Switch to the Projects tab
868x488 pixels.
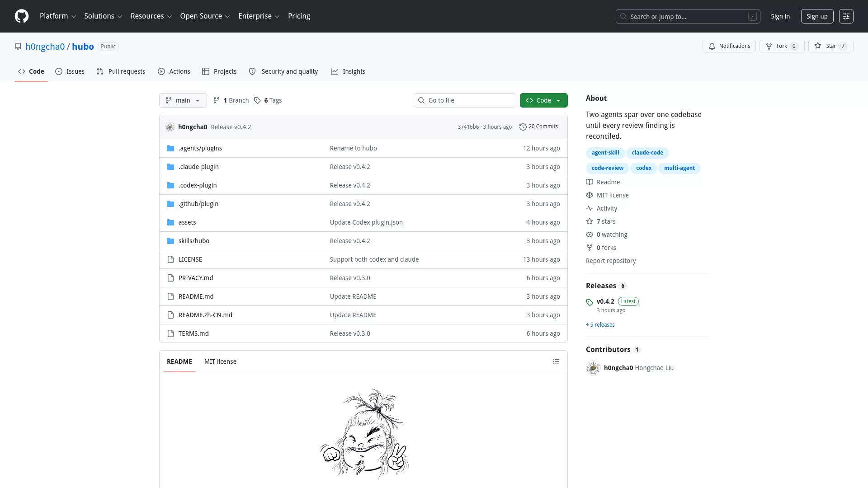coord(219,71)
